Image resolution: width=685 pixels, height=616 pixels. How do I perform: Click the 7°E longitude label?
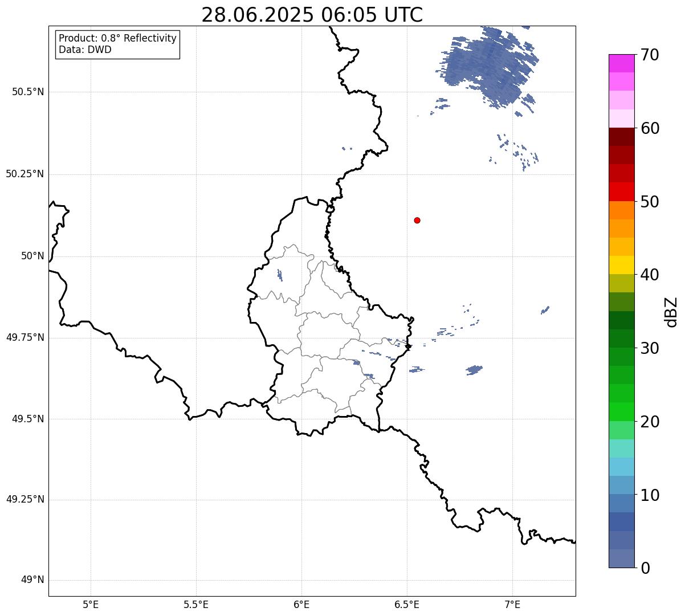click(512, 604)
